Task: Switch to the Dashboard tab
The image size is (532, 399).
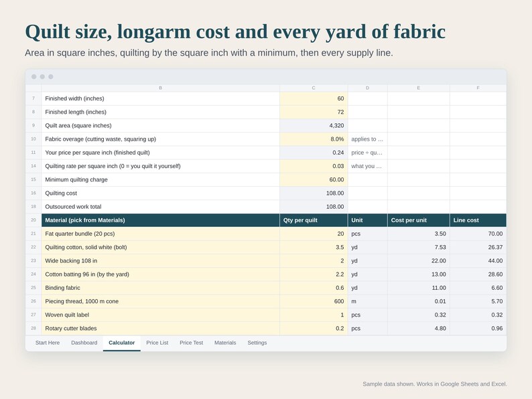Action: click(84, 343)
